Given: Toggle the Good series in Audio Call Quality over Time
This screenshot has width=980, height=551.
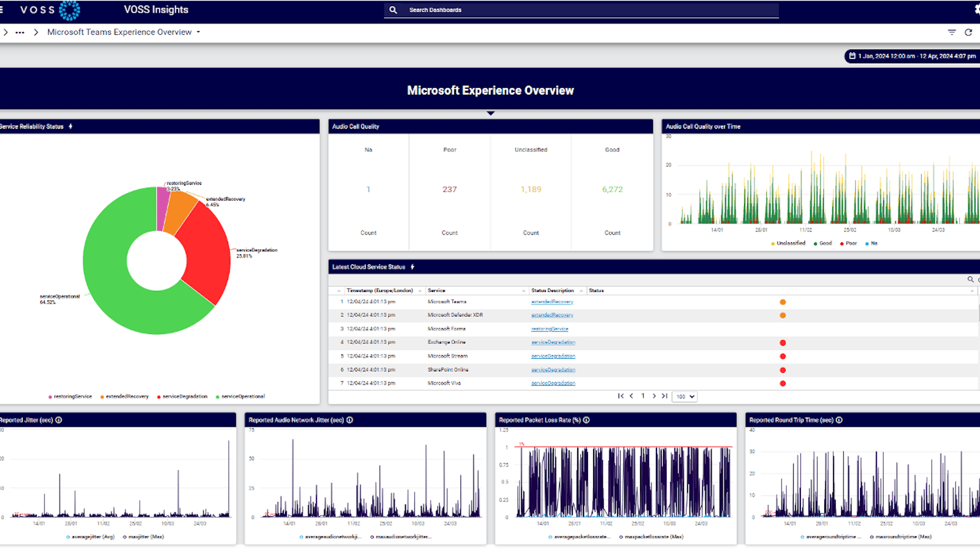Looking at the screenshot, I should [823, 243].
